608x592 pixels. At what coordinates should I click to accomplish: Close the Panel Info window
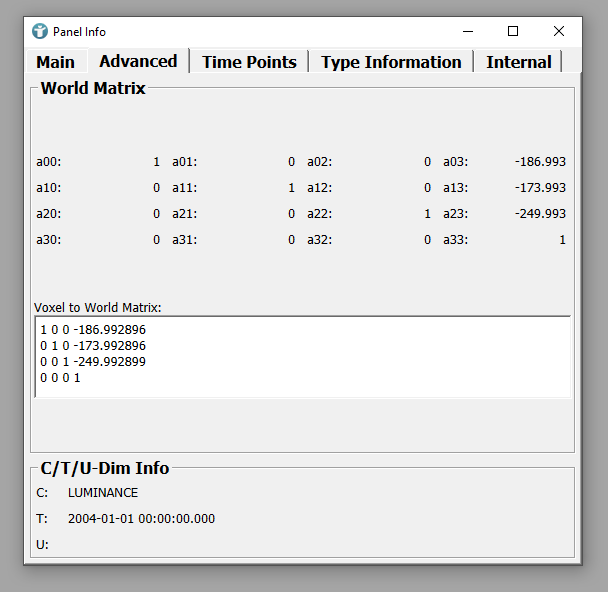(559, 31)
